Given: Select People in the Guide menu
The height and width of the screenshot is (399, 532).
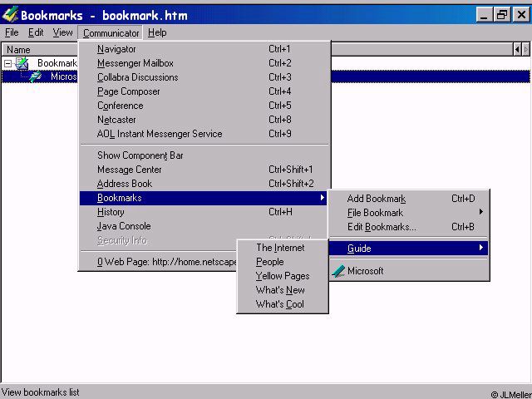Looking at the screenshot, I should pyautogui.click(x=283, y=262).
